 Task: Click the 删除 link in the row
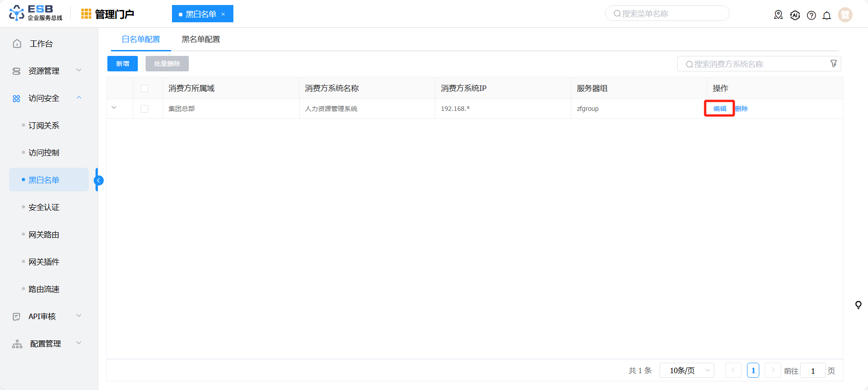[x=742, y=109]
